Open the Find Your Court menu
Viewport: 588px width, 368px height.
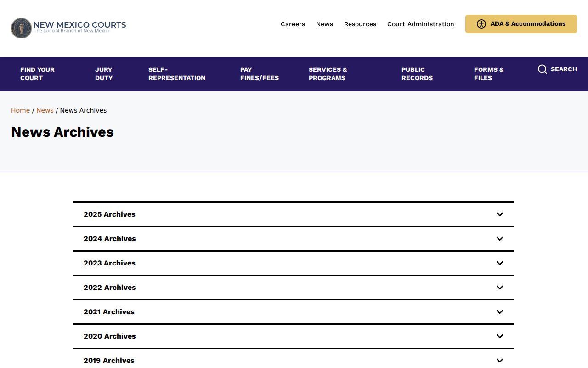(x=37, y=74)
